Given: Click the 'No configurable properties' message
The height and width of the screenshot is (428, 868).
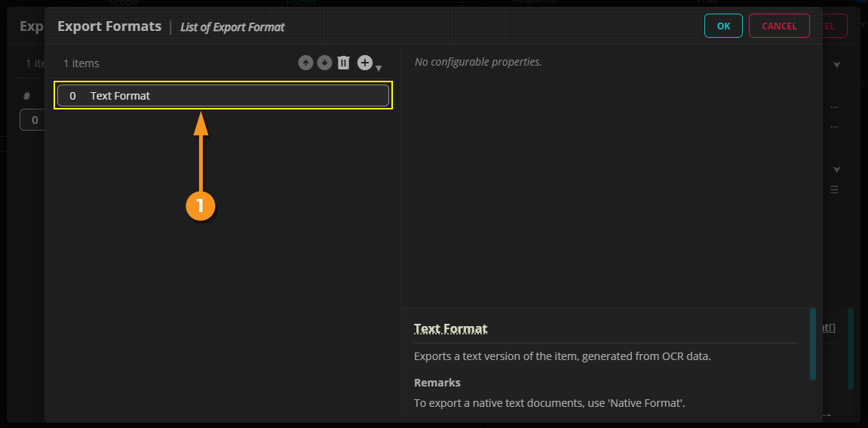Looking at the screenshot, I should pyautogui.click(x=478, y=62).
